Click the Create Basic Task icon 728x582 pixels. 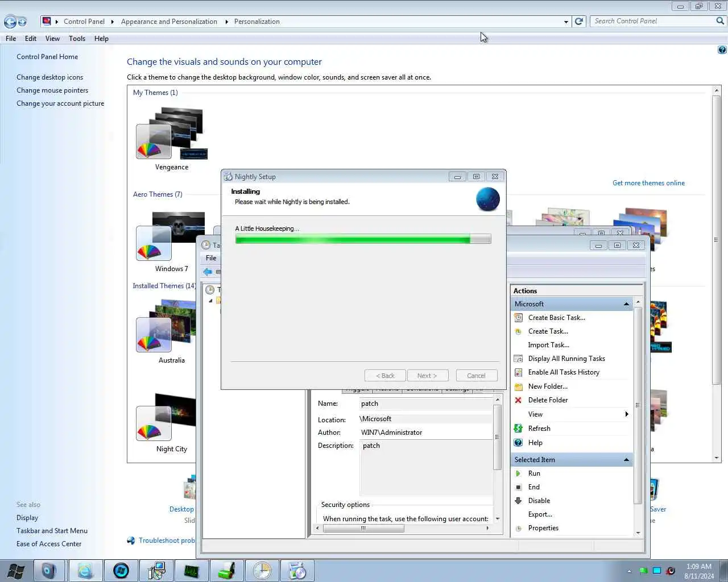(518, 318)
